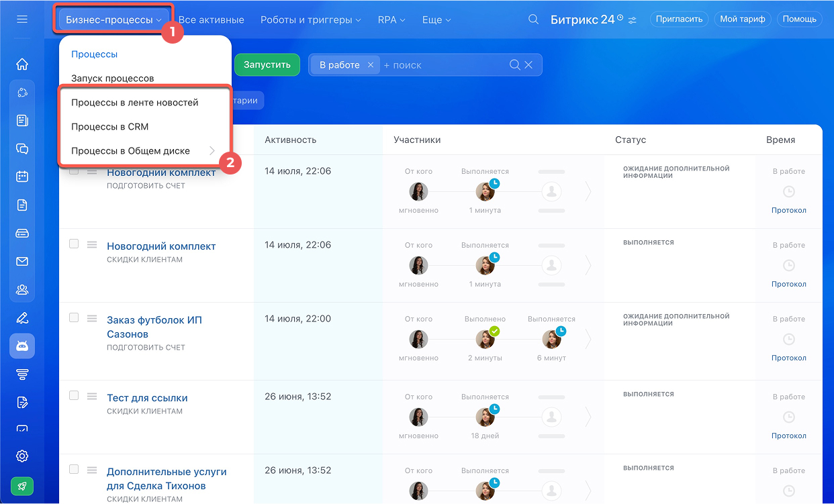834x504 pixels.
Task: Click drag handle of Тест для ссылки row
Action: 92,396
